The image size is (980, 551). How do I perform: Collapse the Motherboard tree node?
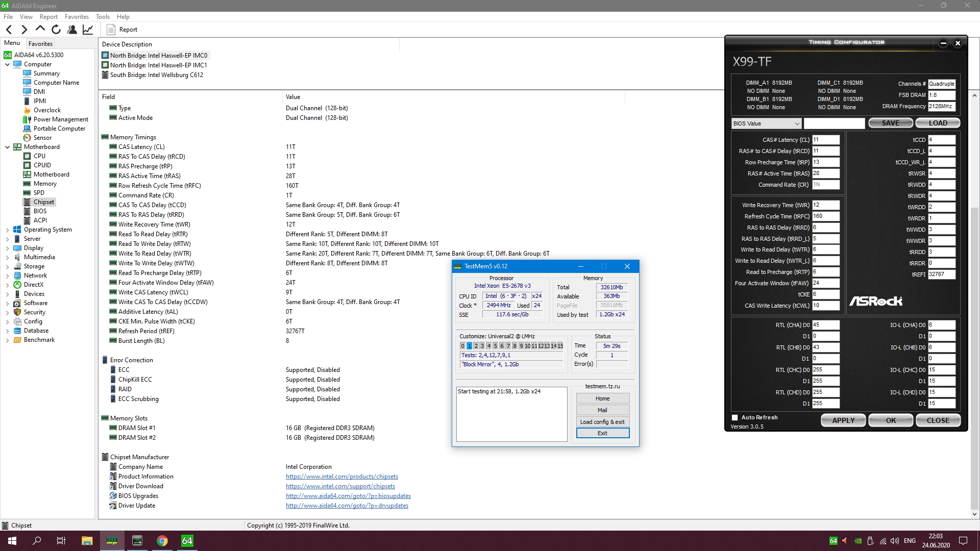tap(7, 147)
